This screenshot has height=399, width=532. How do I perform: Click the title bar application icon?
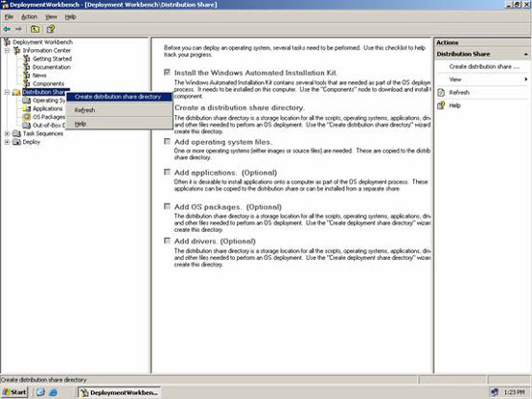(x=5, y=5)
